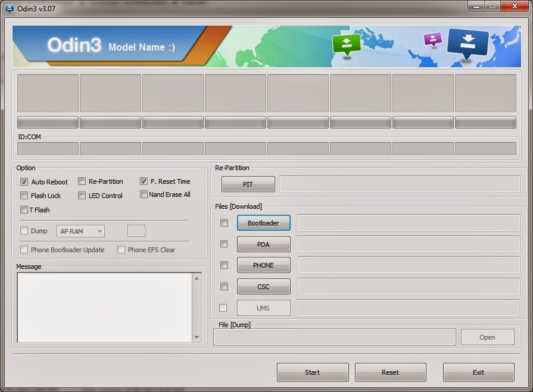533x392 pixels.
Task: Click the first ID:COM port slot
Action: (48, 149)
